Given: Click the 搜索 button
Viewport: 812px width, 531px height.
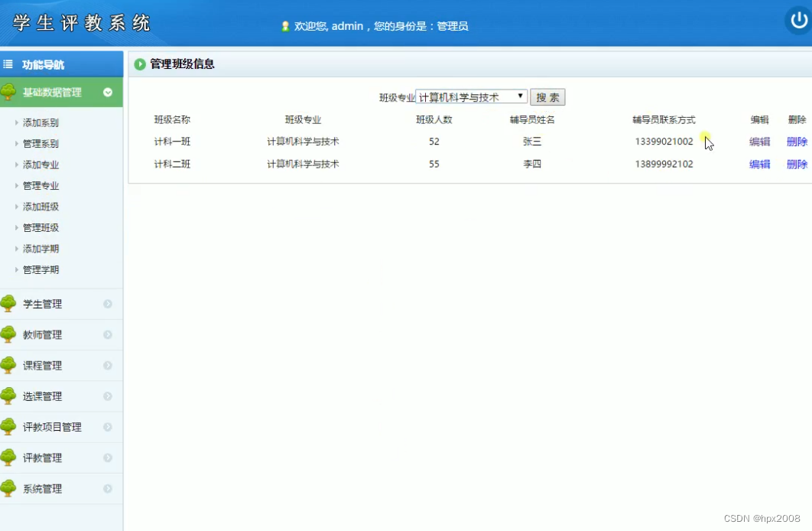Looking at the screenshot, I should click(x=547, y=96).
